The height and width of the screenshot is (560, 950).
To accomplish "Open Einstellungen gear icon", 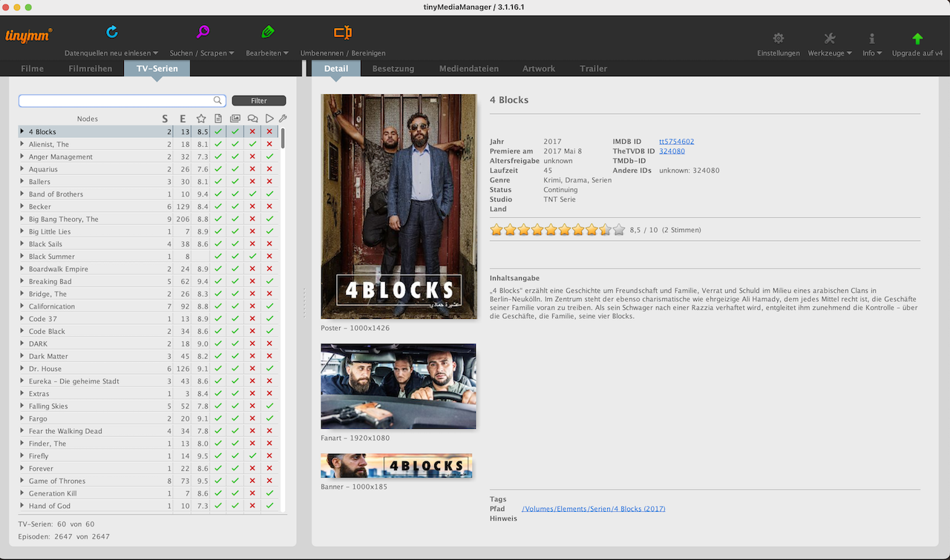I will 778,38.
